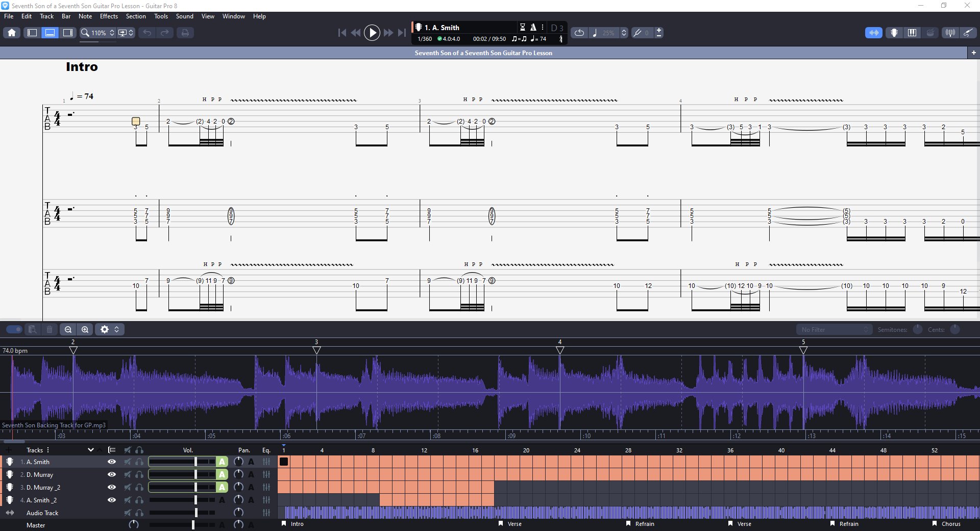The height and width of the screenshot is (531, 980).
Task: Zoom out the audio waveform
Action: [x=68, y=329]
